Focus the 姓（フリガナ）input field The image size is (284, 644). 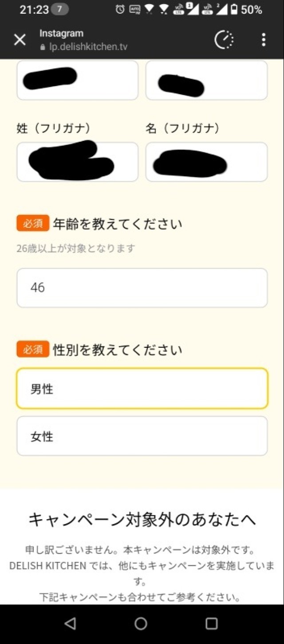coord(78,162)
